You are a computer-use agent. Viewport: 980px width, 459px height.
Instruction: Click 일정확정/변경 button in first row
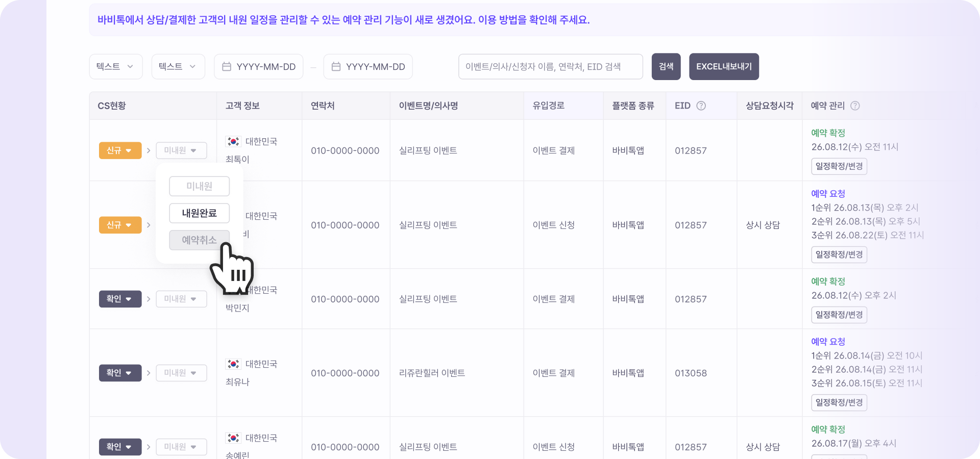click(839, 166)
